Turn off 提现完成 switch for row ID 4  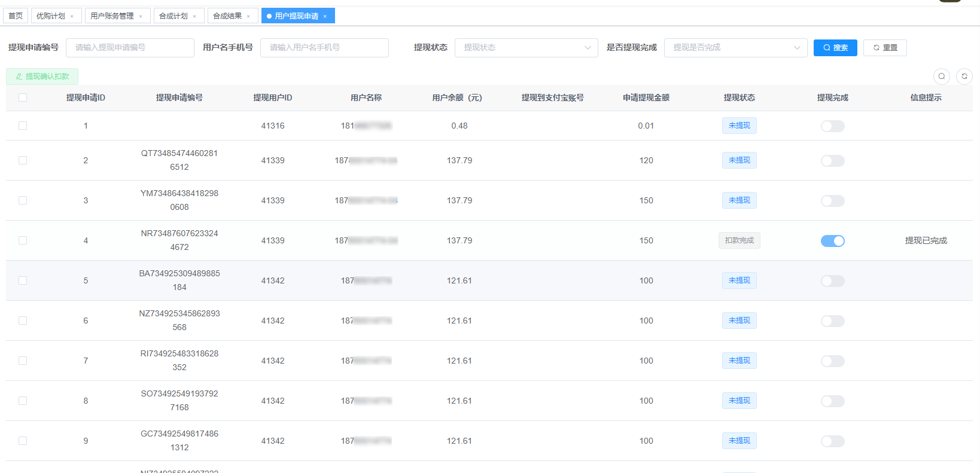point(833,241)
